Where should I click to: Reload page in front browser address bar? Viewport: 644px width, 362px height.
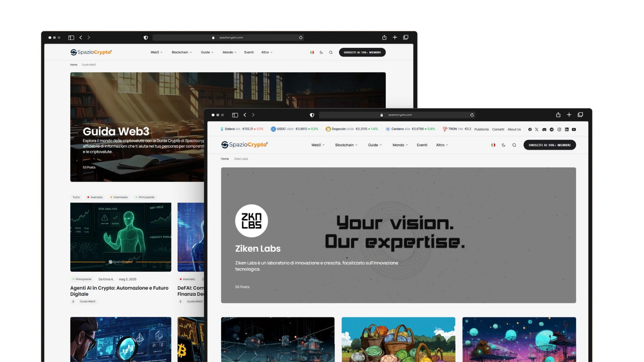click(x=472, y=115)
